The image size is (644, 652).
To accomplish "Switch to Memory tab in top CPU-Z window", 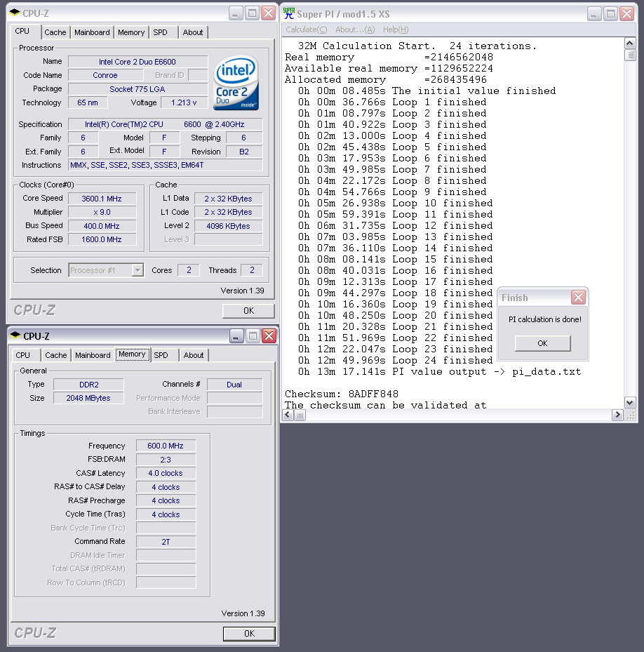I will [131, 32].
